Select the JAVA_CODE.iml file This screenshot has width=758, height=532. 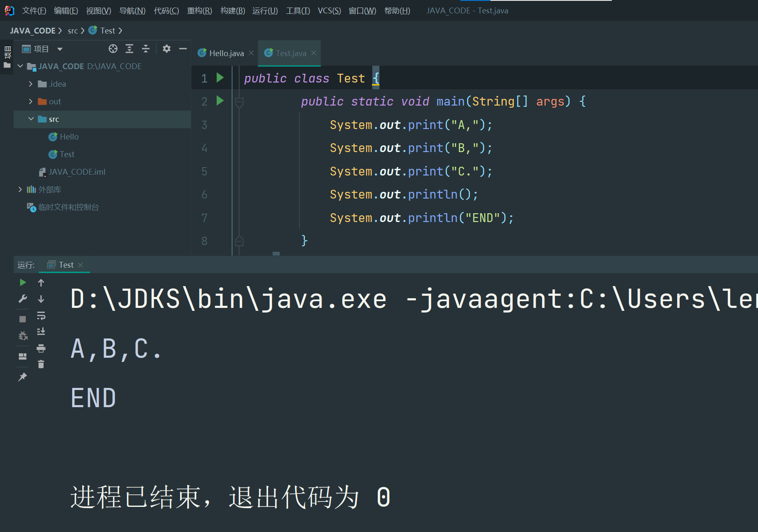click(x=72, y=172)
